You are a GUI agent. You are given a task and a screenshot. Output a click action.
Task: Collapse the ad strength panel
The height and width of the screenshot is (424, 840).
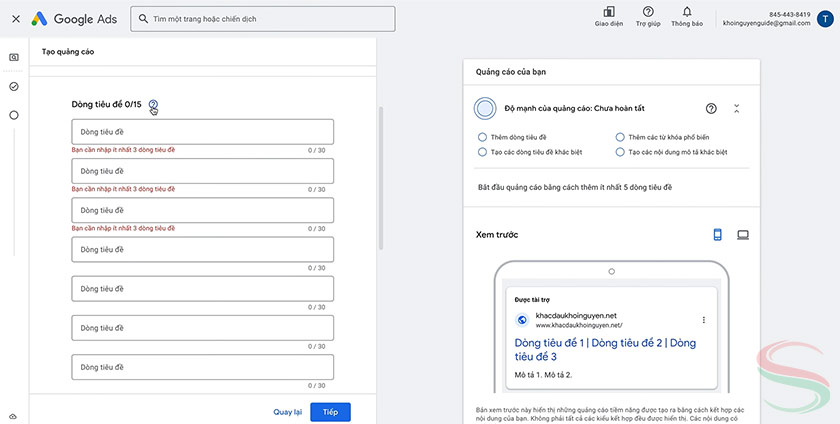click(737, 108)
